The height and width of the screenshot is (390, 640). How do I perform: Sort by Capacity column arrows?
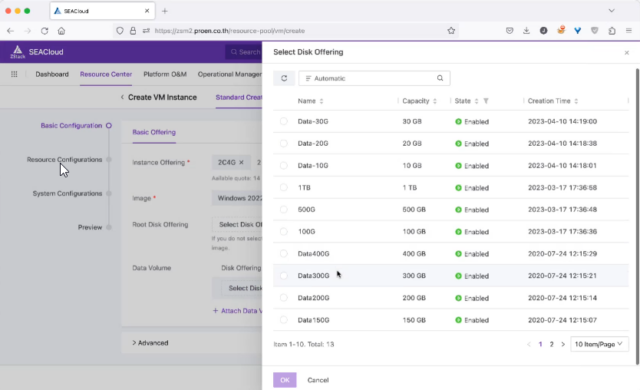click(435, 101)
